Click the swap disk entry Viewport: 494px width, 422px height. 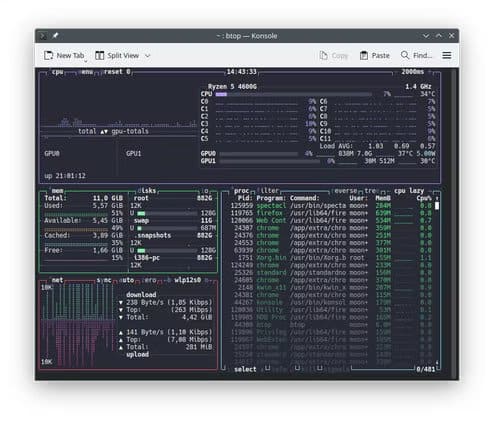tap(172, 221)
